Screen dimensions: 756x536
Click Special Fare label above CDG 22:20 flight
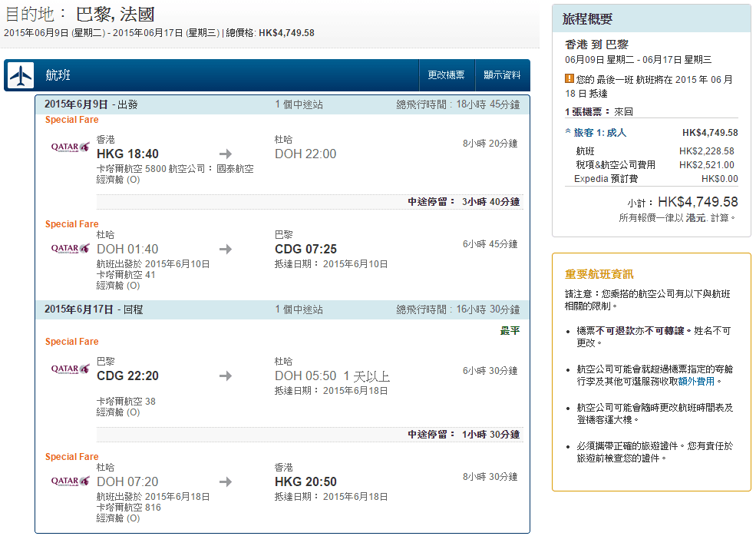pos(72,342)
